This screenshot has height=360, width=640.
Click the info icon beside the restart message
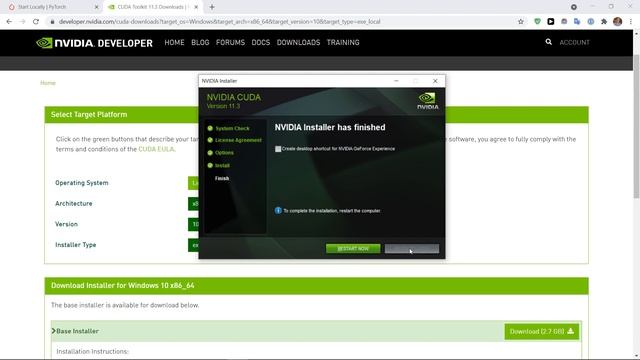tap(278, 211)
